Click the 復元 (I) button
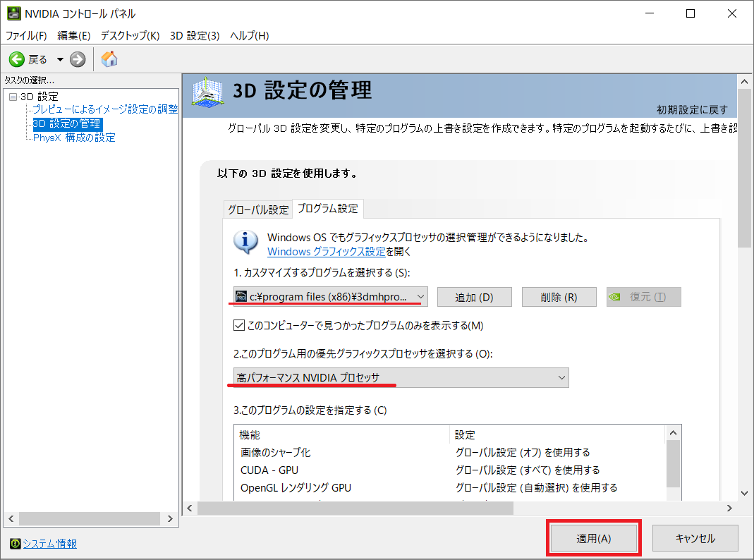754x560 pixels. pyautogui.click(x=643, y=297)
